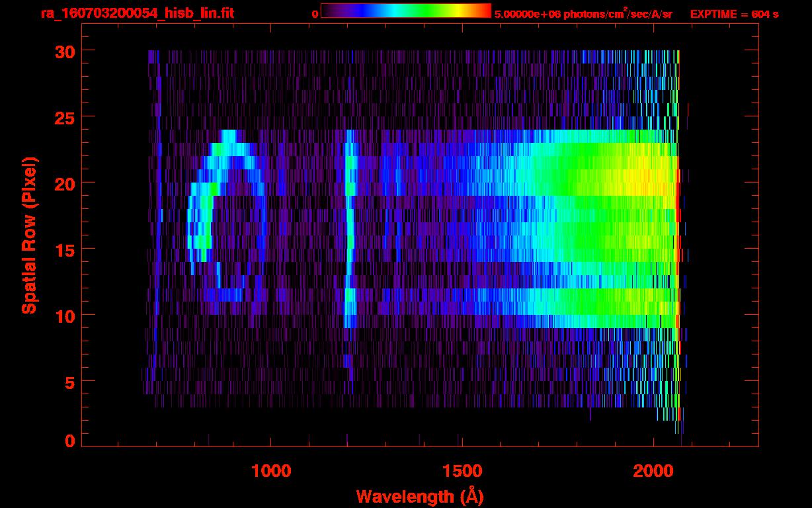Click the EXPTIME = 604 s label
812x508 pixels.
pos(734,14)
